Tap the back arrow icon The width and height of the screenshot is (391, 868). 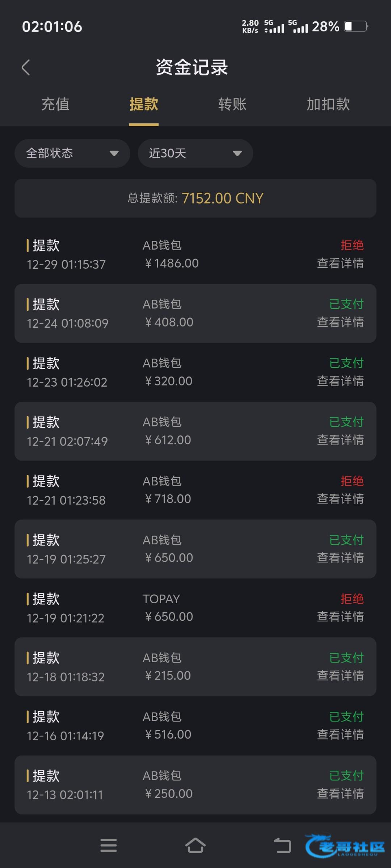click(26, 67)
